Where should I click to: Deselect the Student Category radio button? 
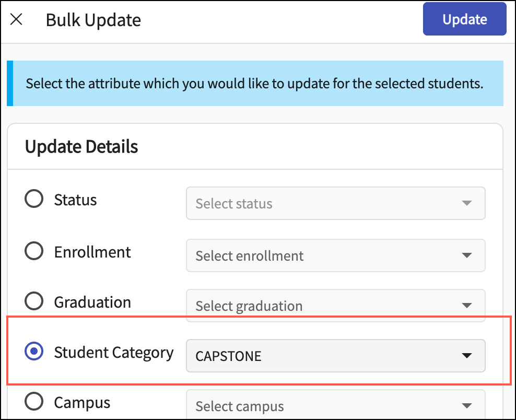pos(34,352)
